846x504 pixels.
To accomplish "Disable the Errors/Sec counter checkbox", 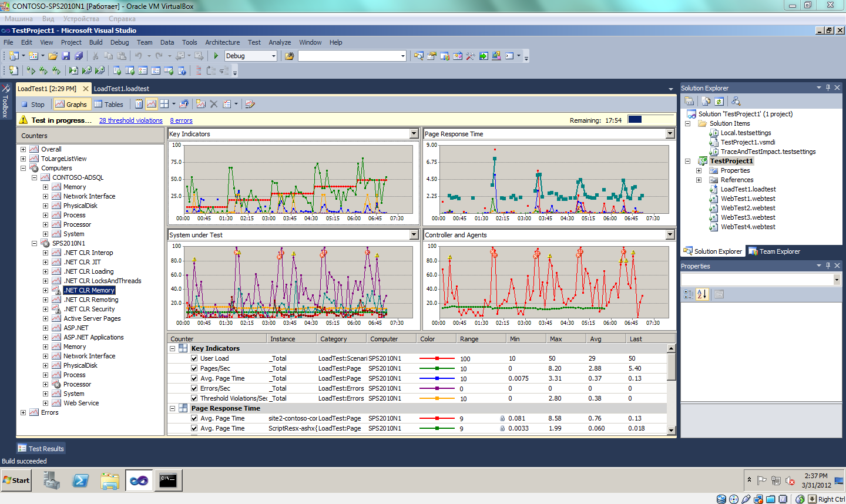I will [x=194, y=388].
